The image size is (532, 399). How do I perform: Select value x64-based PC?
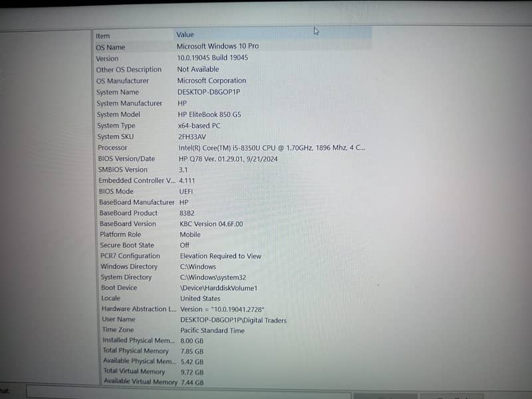click(x=199, y=126)
